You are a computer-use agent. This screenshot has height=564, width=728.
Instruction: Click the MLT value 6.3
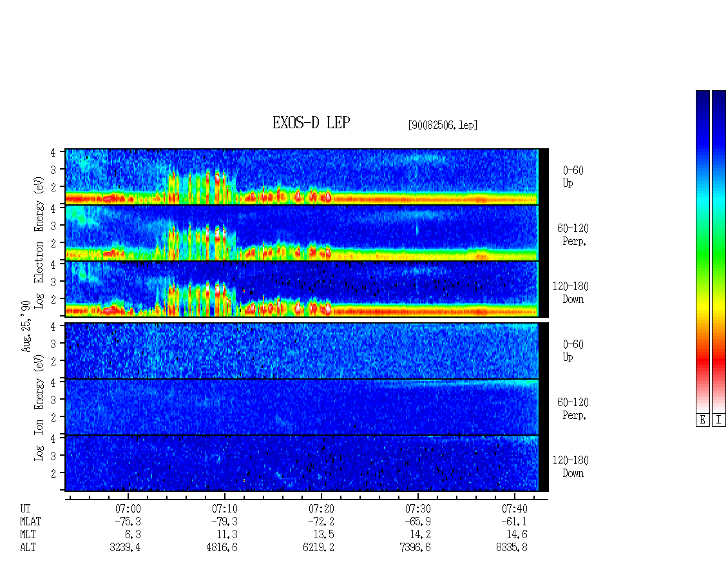coord(133,535)
